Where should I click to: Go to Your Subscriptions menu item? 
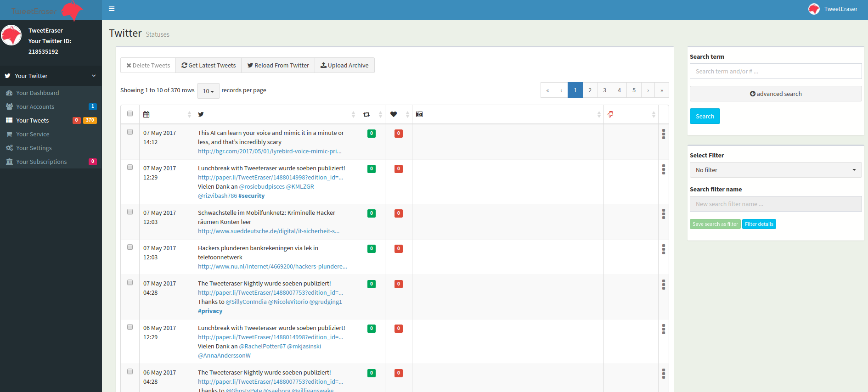41,162
